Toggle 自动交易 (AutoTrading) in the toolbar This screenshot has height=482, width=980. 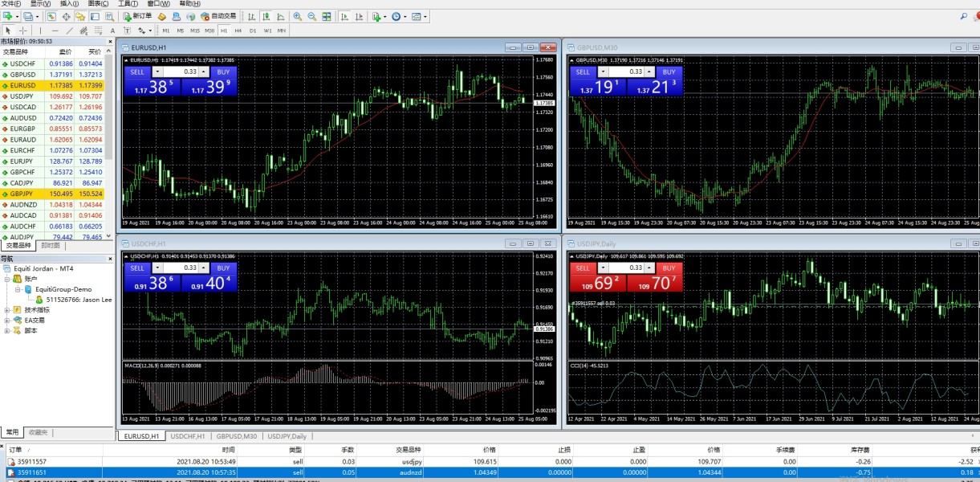tap(218, 16)
